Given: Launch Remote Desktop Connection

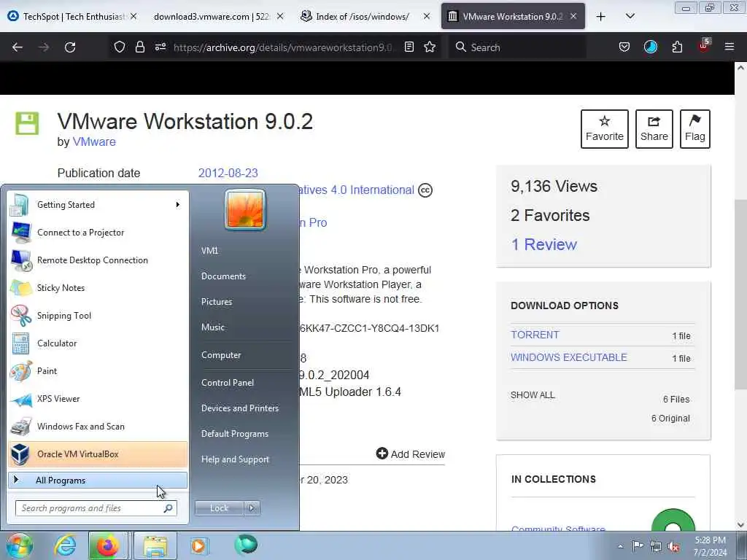Looking at the screenshot, I should click(x=98, y=260).
